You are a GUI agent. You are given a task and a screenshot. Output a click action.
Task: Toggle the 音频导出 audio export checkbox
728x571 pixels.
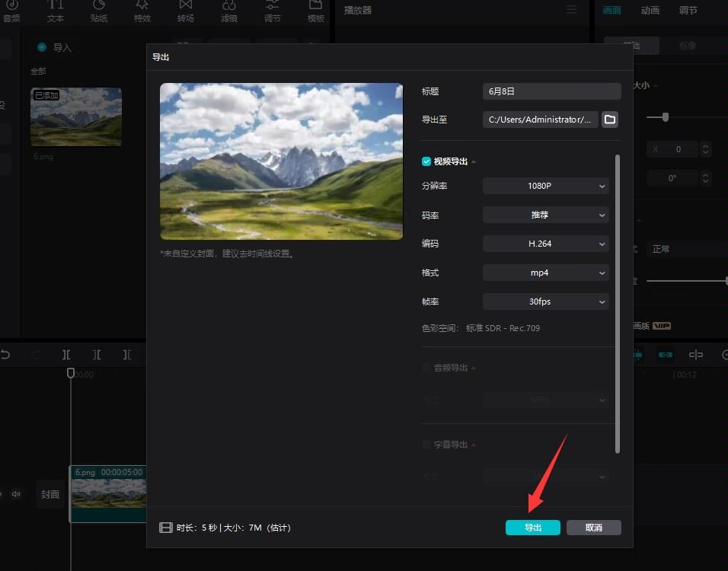coord(426,368)
